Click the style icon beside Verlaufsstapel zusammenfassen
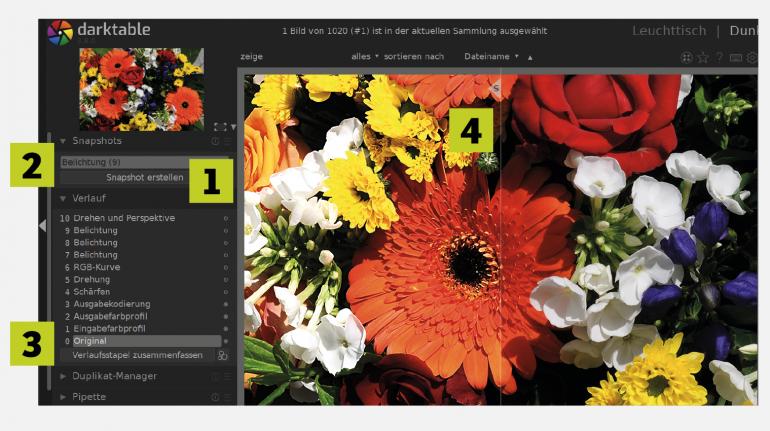This screenshot has width=770, height=431. coord(222,355)
